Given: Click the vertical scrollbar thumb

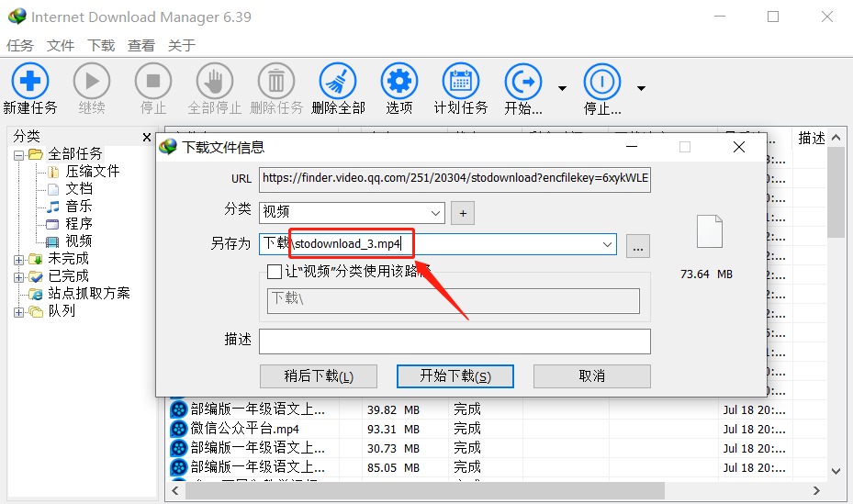Looking at the screenshot, I should click(x=836, y=192).
